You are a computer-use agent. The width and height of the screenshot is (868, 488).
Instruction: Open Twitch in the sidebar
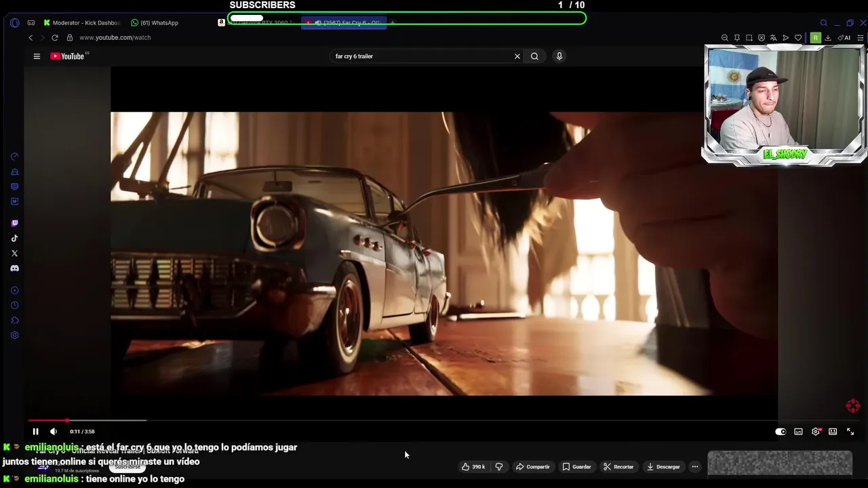(15, 223)
